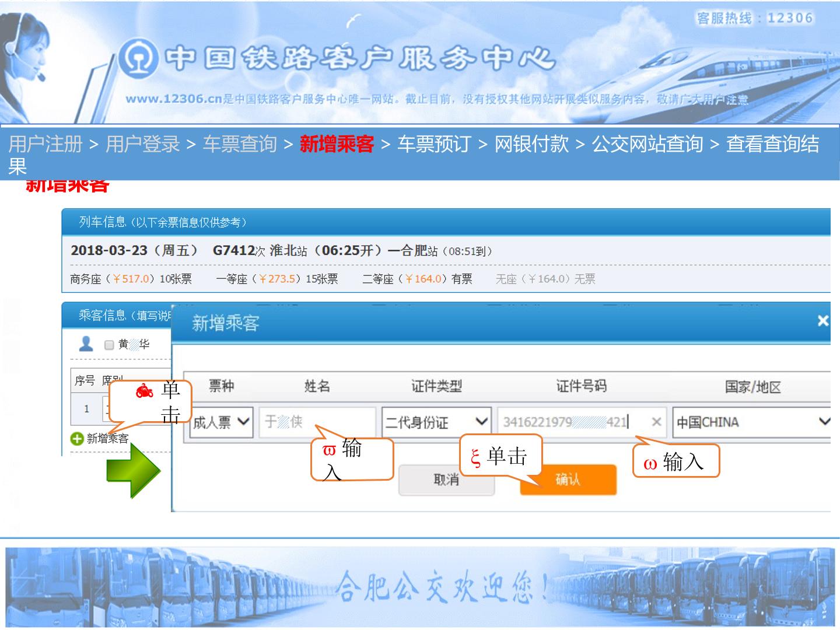
Task: Click the green plus icon for 新增乘客
Action: pyautogui.click(x=77, y=439)
